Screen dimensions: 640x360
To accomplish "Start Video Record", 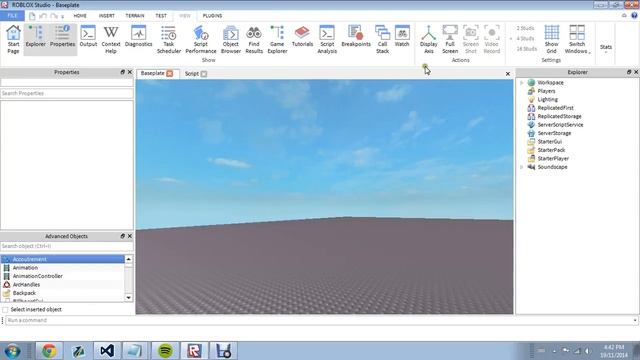I will tap(491, 39).
